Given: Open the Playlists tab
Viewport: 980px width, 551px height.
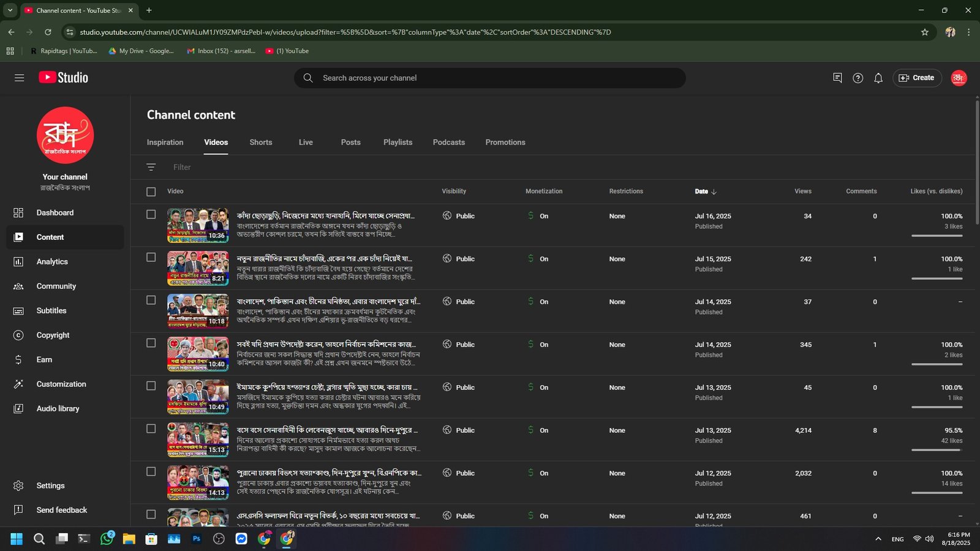Looking at the screenshot, I should click(398, 142).
